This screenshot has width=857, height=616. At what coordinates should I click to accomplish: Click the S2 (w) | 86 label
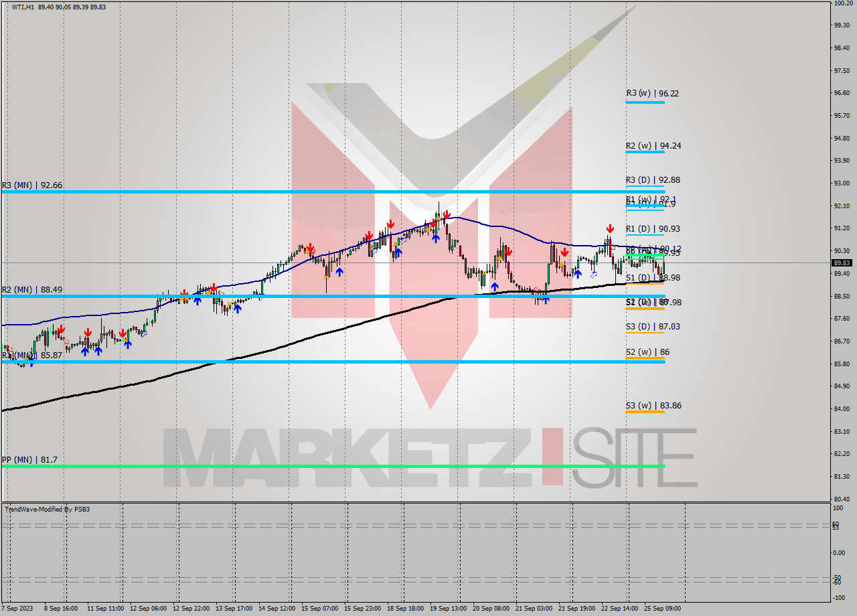(x=647, y=352)
